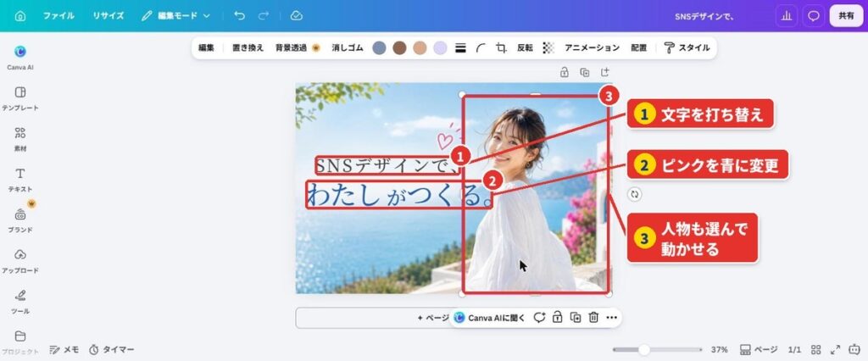Open the リサイズ menu
The height and width of the screenshot is (361, 868).
[x=108, y=16]
